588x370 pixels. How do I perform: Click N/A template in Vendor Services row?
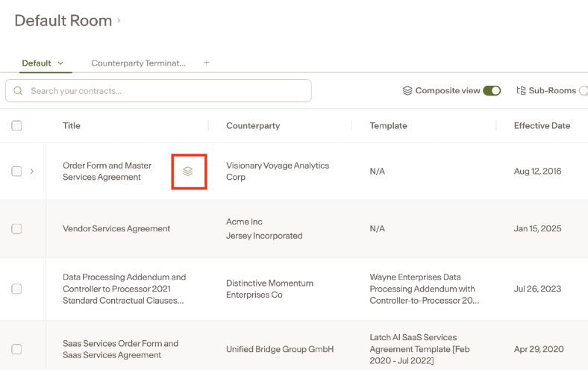378,229
